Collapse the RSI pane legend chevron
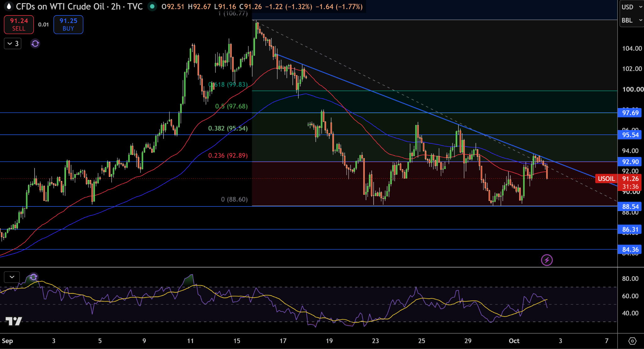Image resolution: width=644 pixels, height=349 pixels. pyautogui.click(x=12, y=277)
